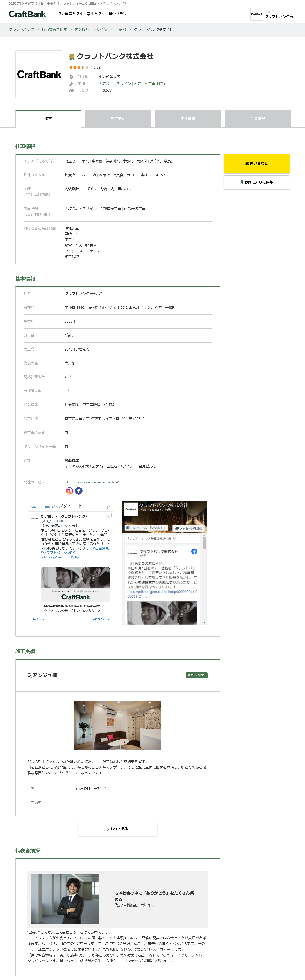This screenshot has width=305, height=980.
Task: Switch to the 募集情報 tab
Action: point(257,119)
